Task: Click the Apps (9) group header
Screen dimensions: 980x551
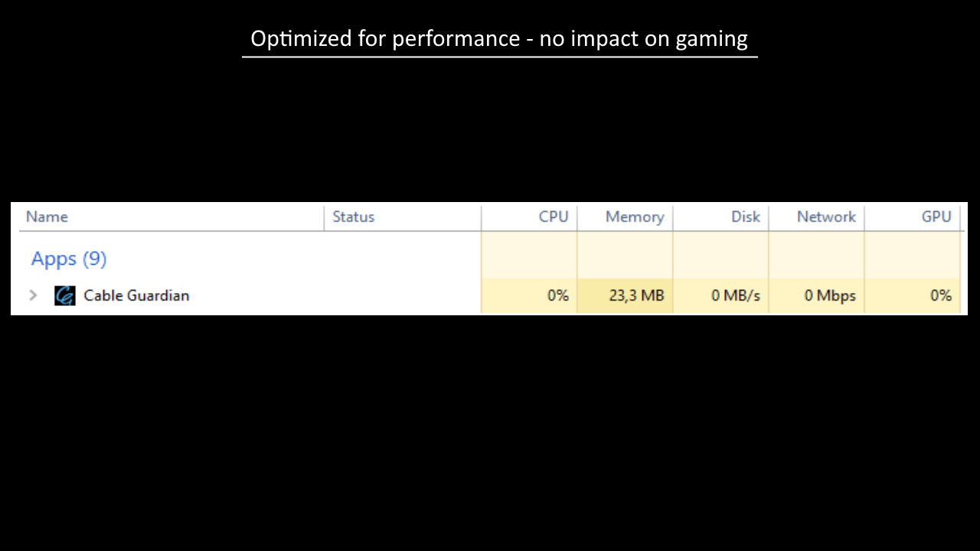Action: pos(68,259)
